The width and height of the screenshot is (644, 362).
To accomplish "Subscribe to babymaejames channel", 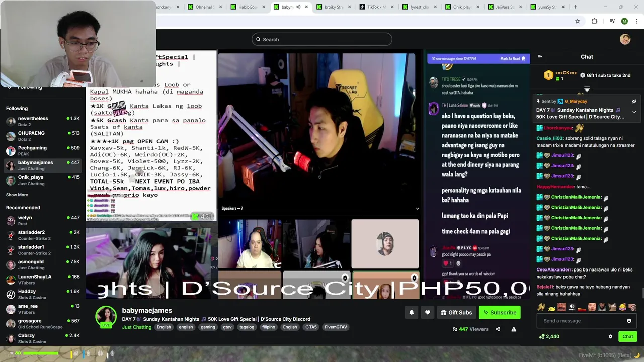I will tap(500, 313).
